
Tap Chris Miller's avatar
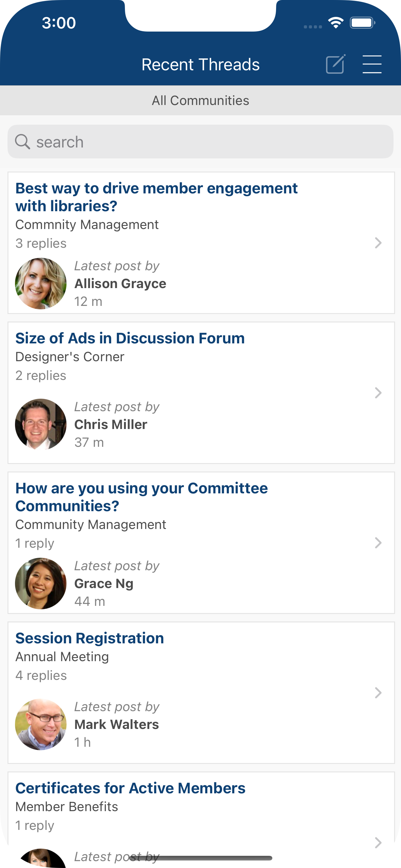41,424
